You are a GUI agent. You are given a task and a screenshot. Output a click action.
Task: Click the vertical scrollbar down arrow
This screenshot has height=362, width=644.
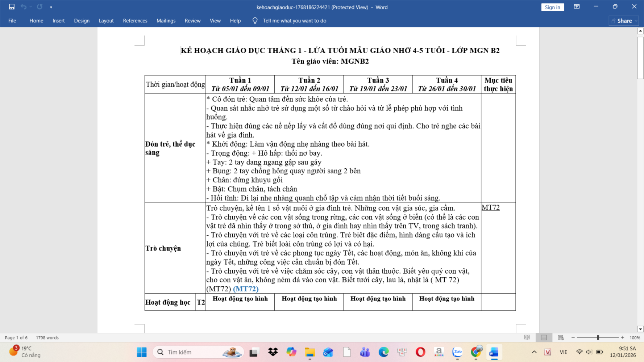tap(640, 329)
